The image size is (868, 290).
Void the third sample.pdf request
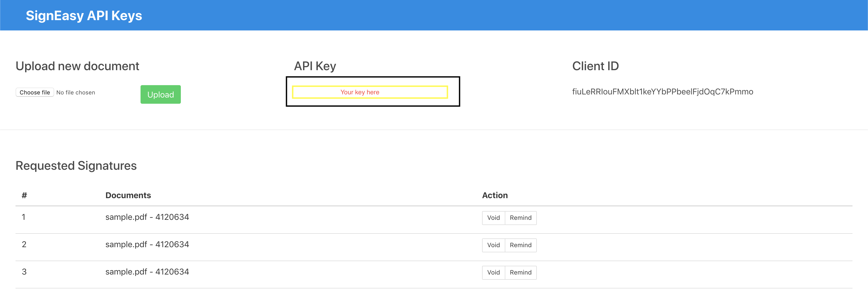[493, 272]
